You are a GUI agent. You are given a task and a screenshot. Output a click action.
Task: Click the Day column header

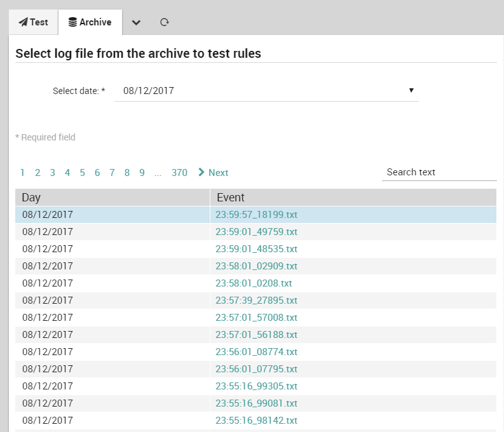pos(112,197)
